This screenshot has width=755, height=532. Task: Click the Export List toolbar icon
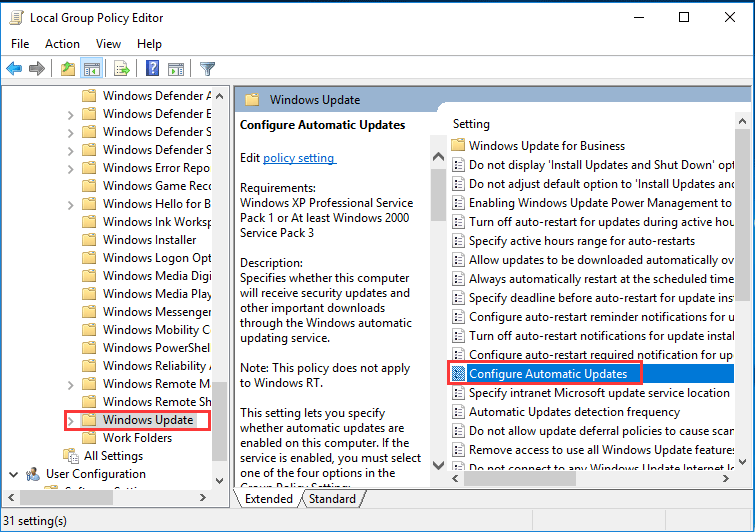[121, 69]
